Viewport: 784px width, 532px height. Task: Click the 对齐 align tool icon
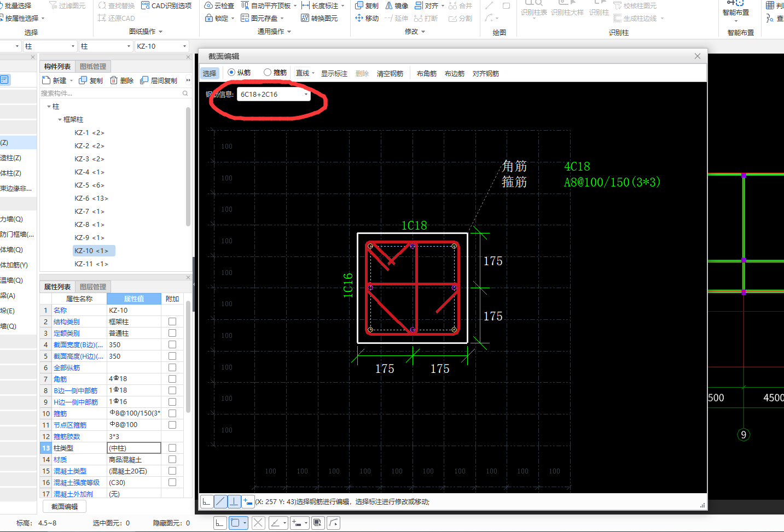tap(419, 5)
